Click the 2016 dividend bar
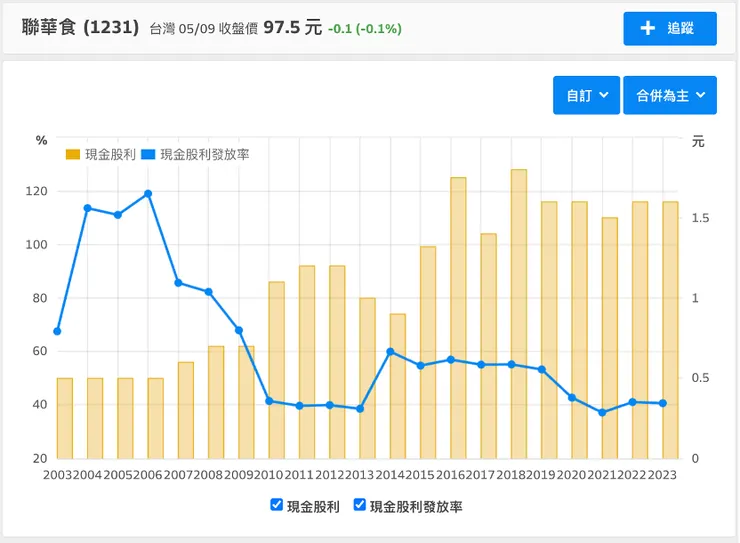Viewport: 740px width, 543px height. pyautogui.click(x=458, y=320)
